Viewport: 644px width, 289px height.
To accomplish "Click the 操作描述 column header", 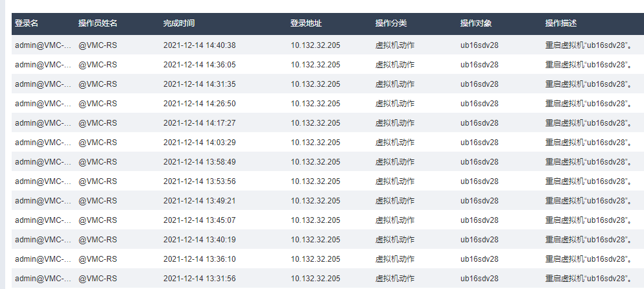I will [x=561, y=23].
